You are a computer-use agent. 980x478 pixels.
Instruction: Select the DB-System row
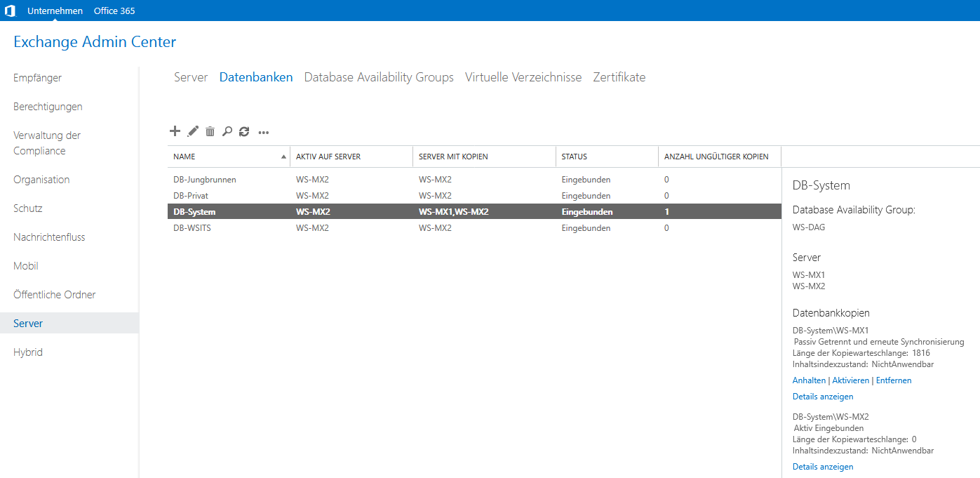pos(474,212)
